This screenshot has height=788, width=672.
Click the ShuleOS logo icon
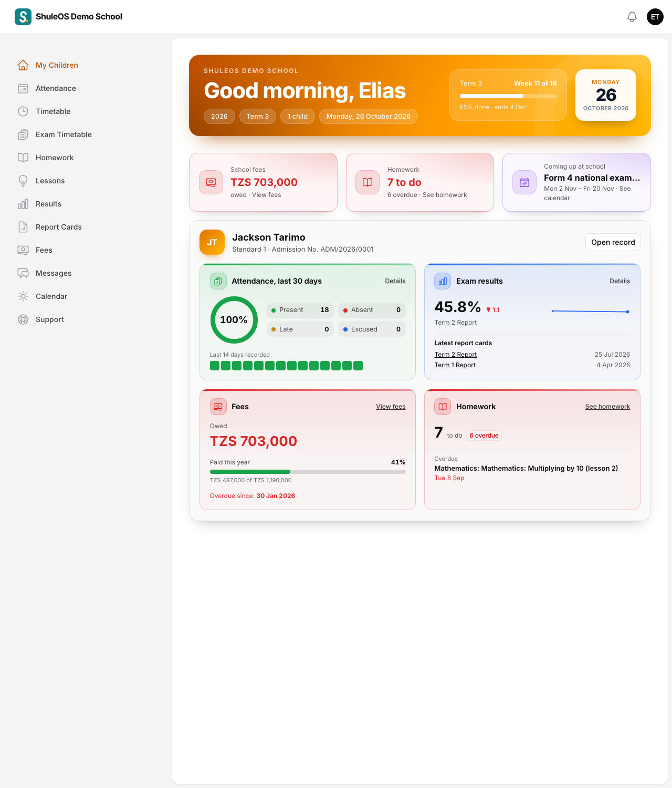point(23,17)
